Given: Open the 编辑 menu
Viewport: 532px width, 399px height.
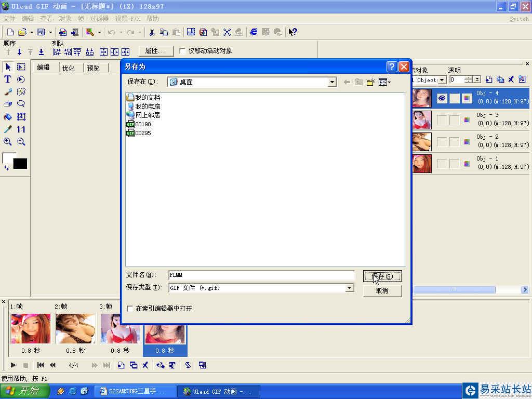Looking at the screenshot, I should pyautogui.click(x=28, y=19).
